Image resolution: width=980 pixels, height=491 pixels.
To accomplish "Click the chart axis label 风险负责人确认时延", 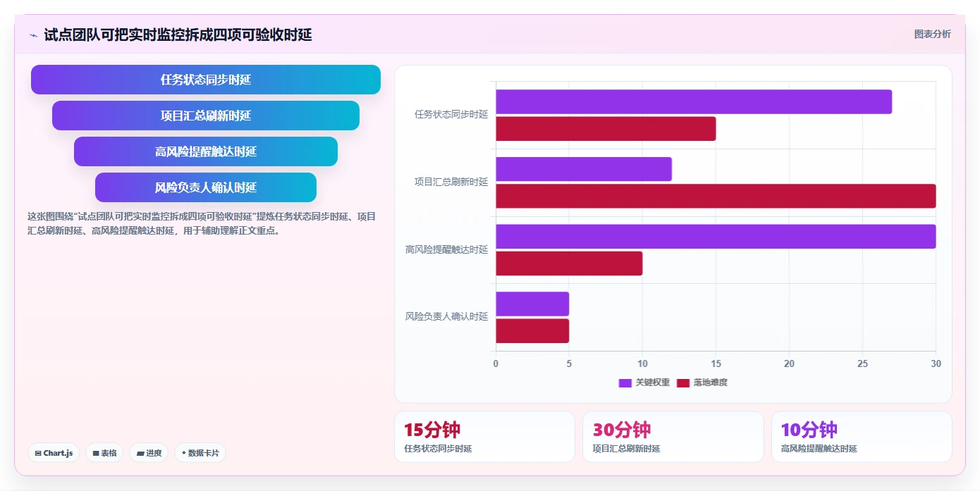I will pyautogui.click(x=446, y=316).
